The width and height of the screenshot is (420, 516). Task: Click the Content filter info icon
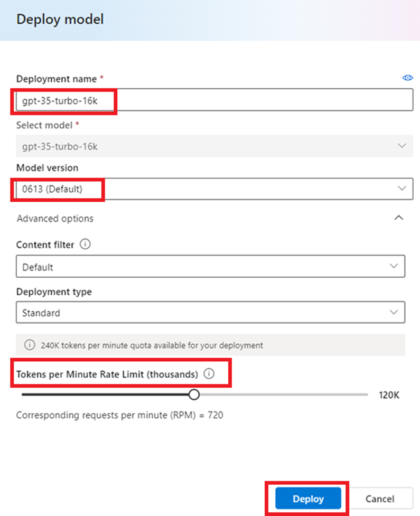point(86,245)
